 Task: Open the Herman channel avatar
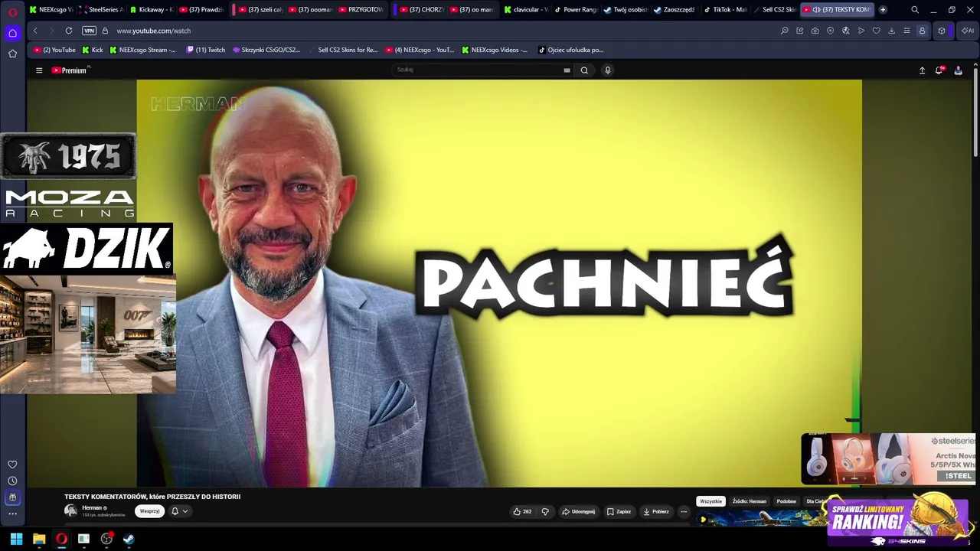coord(71,510)
